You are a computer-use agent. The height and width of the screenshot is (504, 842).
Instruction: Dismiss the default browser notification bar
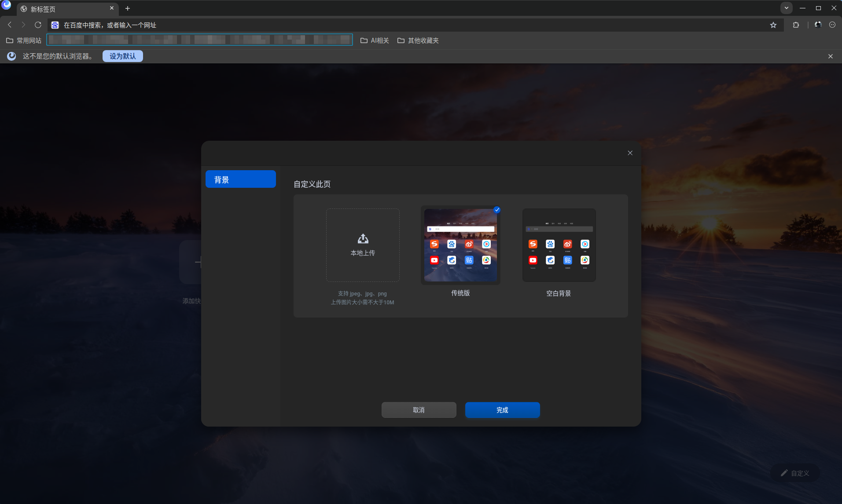point(831,56)
